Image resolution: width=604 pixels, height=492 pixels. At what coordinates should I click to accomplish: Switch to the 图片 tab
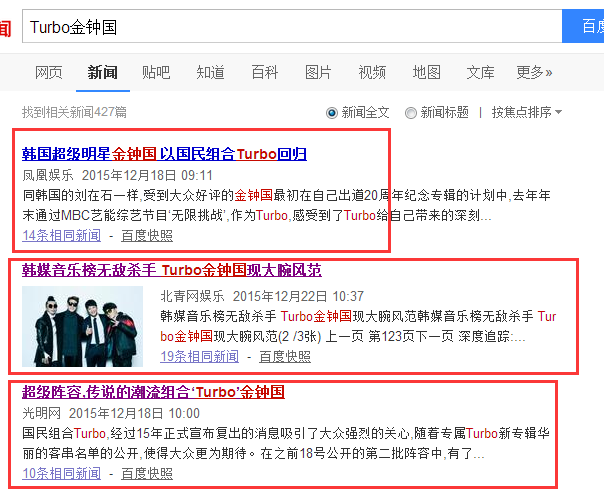point(318,72)
